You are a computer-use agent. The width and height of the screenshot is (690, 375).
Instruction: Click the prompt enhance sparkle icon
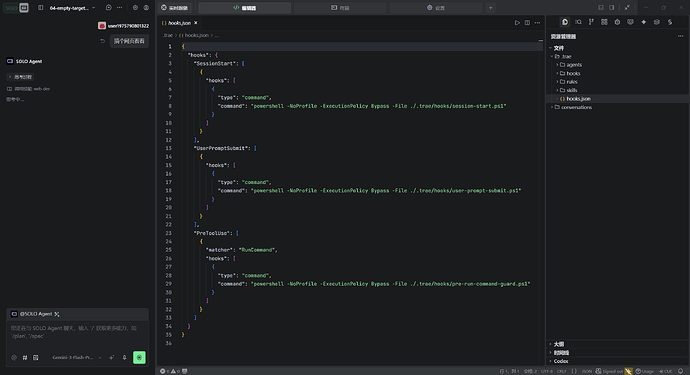click(111, 358)
